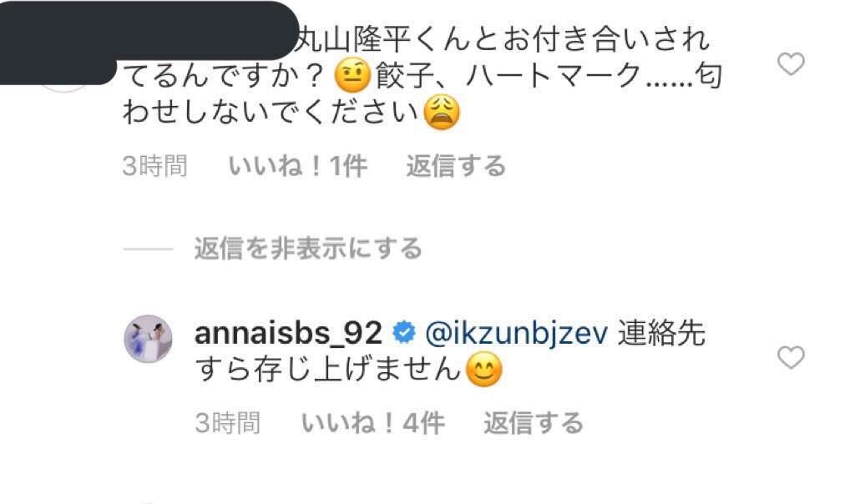Click the 3時間 timestamp under annaisbs_92's reply
This screenshot has width=855, height=504.
tap(227, 423)
